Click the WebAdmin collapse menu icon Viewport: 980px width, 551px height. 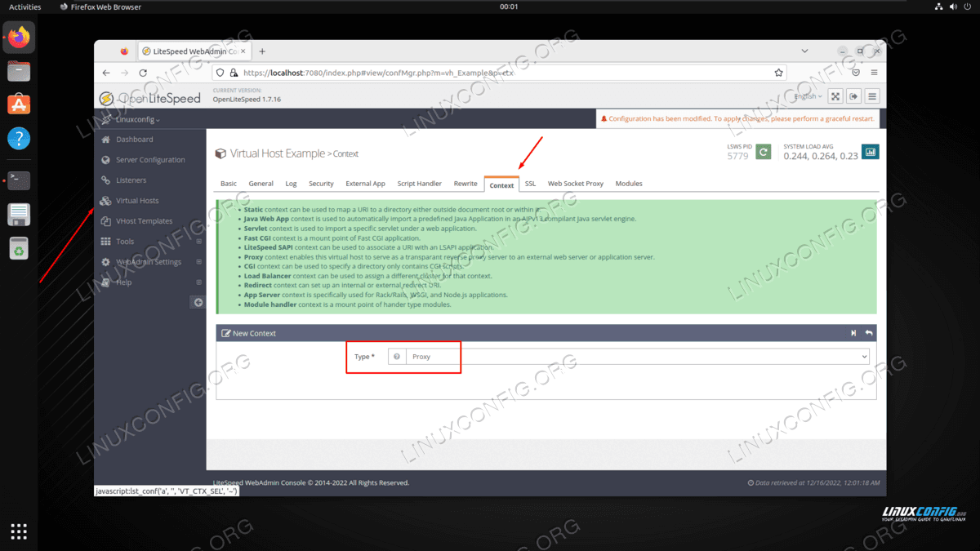[x=872, y=96]
